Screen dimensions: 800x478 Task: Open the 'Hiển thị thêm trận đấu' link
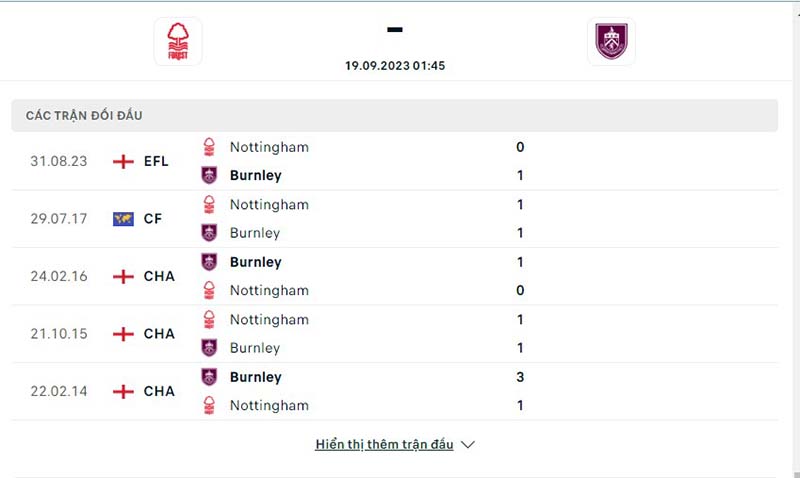(x=384, y=445)
